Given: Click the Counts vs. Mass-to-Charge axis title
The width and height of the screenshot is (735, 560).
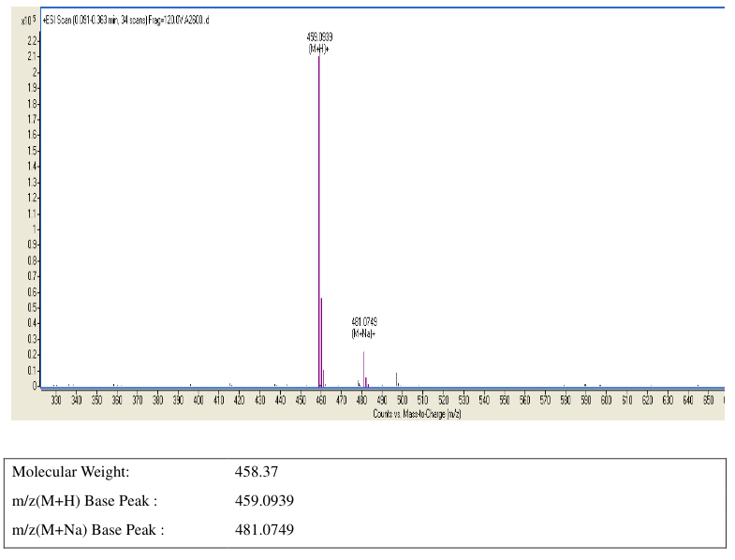Looking at the screenshot, I should pyautogui.click(x=417, y=414).
